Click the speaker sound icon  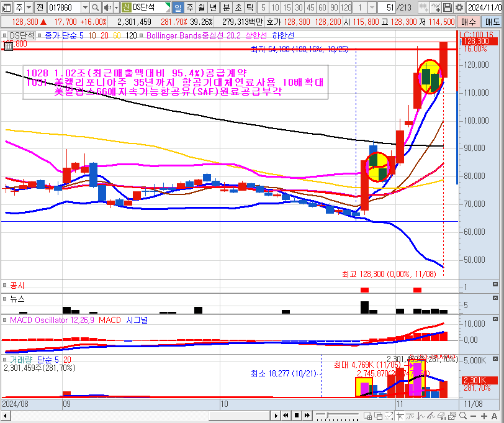tap(106, 7)
